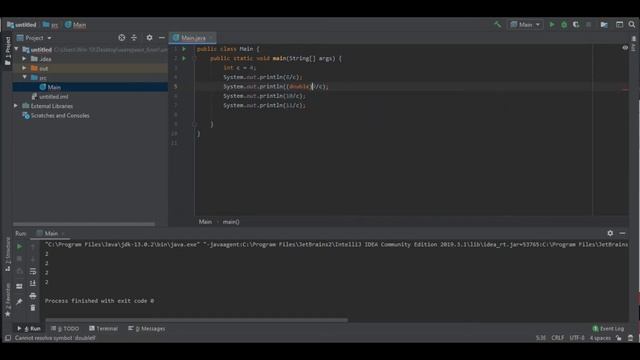Click the window layout icon beside search
The height and width of the screenshot is (360, 640).
tap(619, 25)
